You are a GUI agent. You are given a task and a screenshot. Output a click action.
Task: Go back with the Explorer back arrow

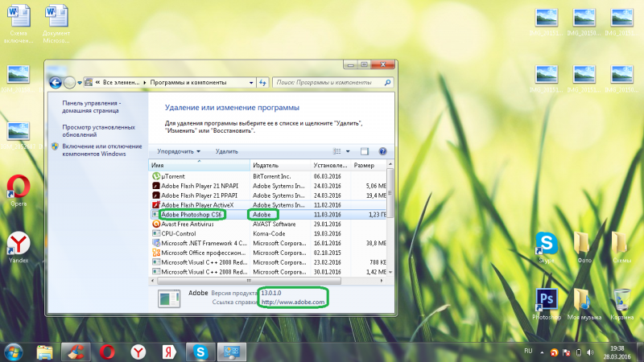(x=56, y=83)
